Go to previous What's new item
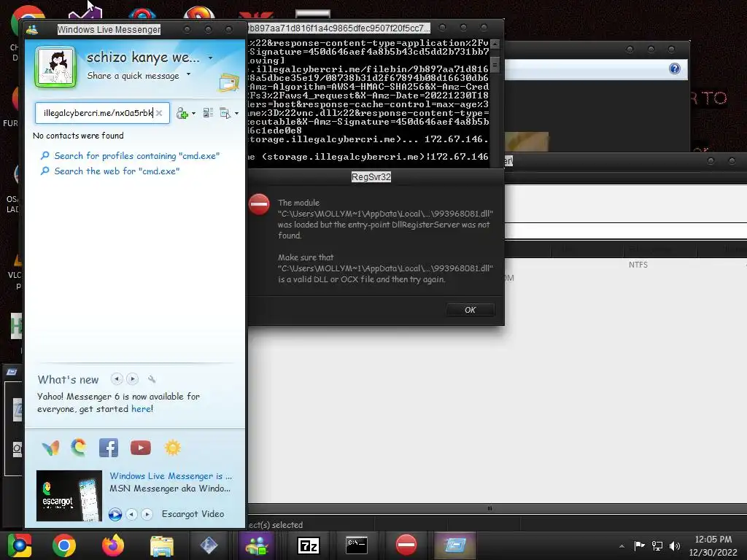Viewport: 747px width, 560px height. pyautogui.click(x=117, y=379)
